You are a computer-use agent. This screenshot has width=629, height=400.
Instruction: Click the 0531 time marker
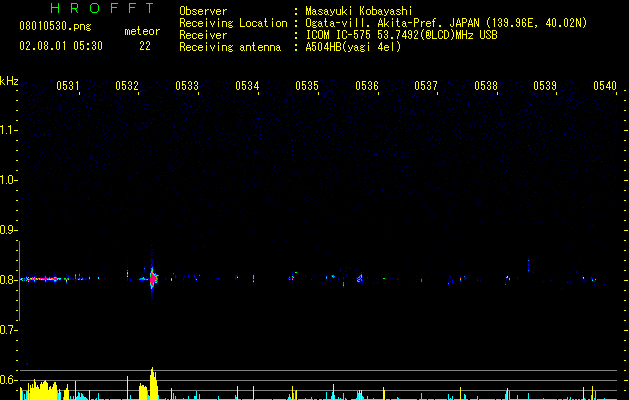click(x=67, y=86)
